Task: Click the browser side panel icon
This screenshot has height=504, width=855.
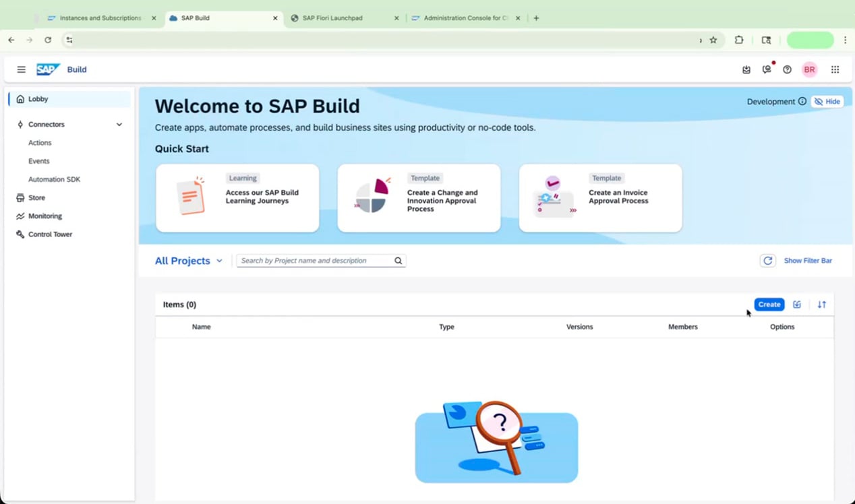Action: (x=766, y=40)
